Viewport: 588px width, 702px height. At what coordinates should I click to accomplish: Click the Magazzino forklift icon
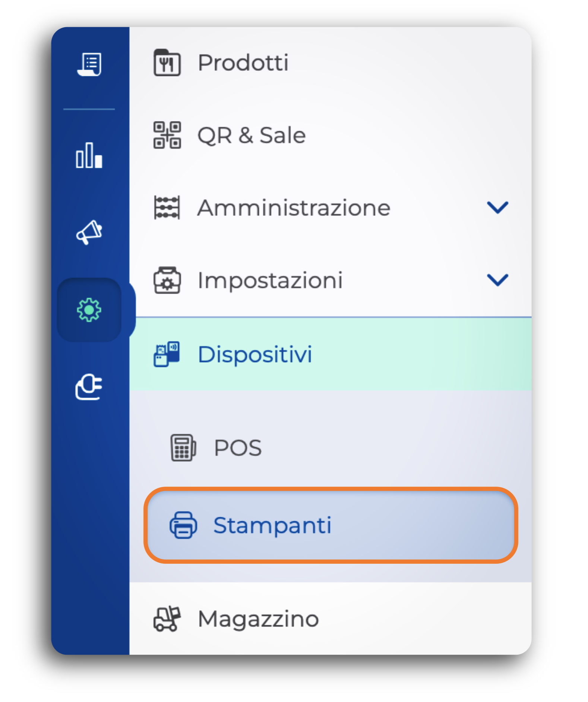point(167,619)
